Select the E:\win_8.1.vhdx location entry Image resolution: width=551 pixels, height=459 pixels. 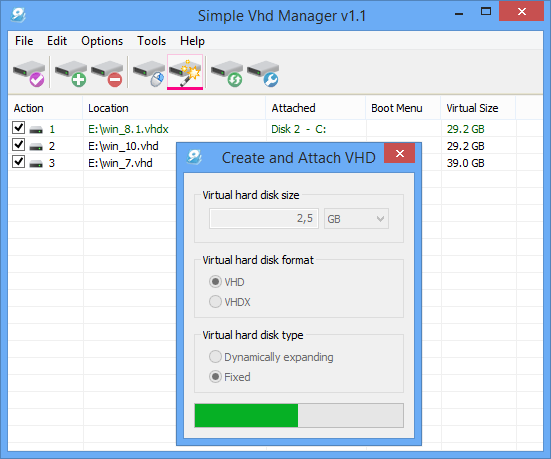[x=128, y=129]
